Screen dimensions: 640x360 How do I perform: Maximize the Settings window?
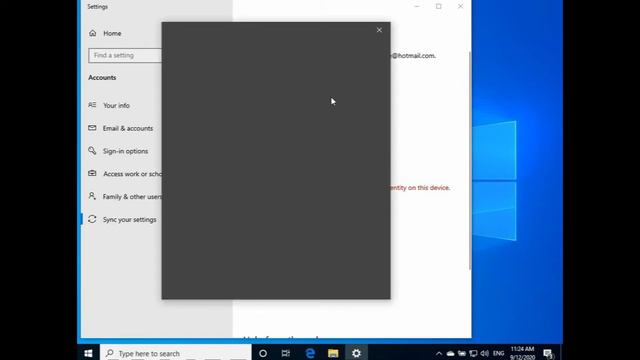tap(438, 7)
